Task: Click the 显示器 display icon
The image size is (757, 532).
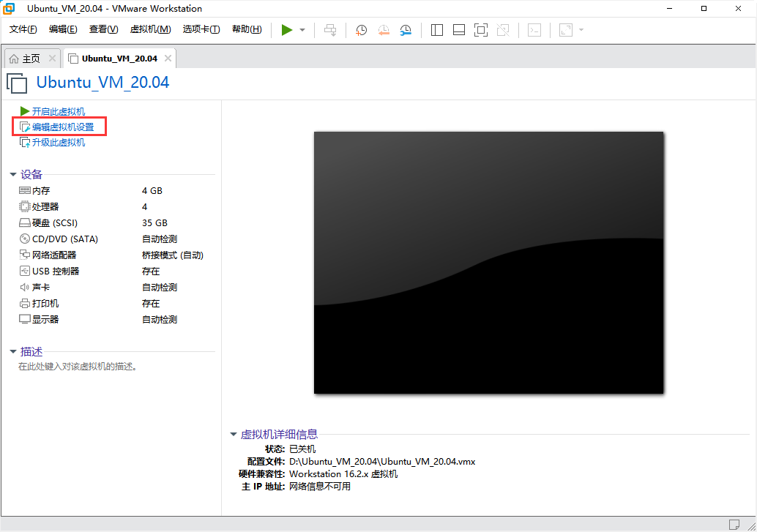Action: [25, 319]
